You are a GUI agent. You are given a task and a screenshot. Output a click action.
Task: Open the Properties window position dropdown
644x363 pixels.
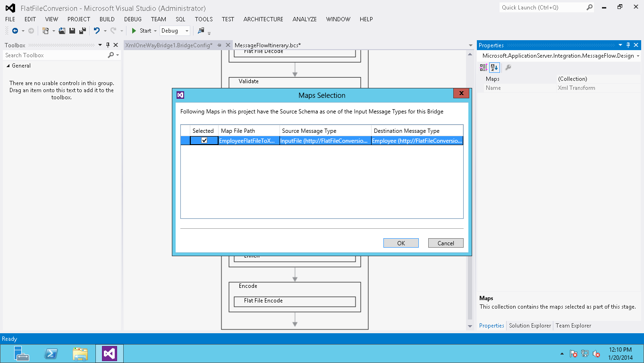(620, 45)
